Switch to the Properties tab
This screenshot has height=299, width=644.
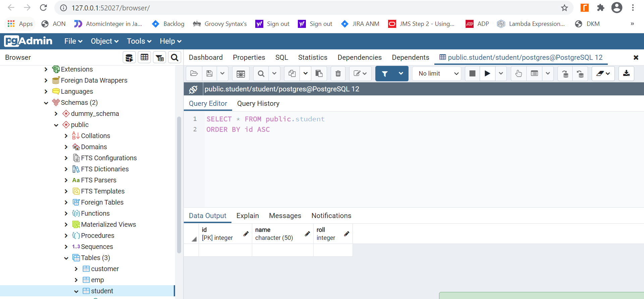(249, 57)
